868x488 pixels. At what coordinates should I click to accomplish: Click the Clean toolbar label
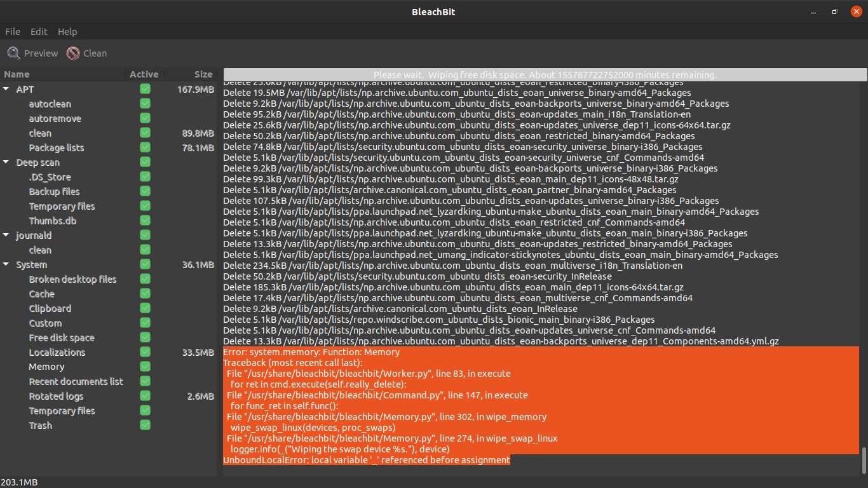click(95, 53)
